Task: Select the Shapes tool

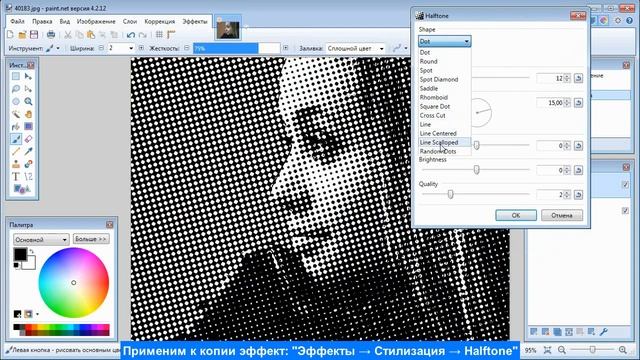Action: (22, 189)
